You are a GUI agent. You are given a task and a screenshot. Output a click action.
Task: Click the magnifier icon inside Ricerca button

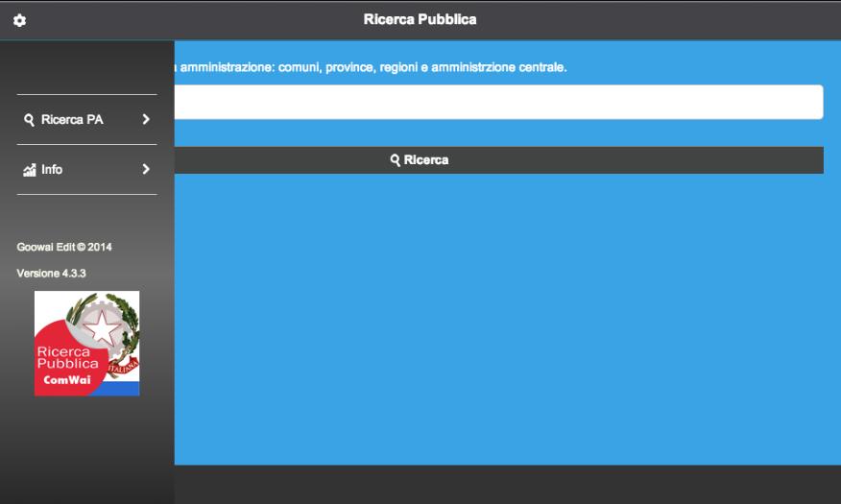pyautogui.click(x=396, y=160)
